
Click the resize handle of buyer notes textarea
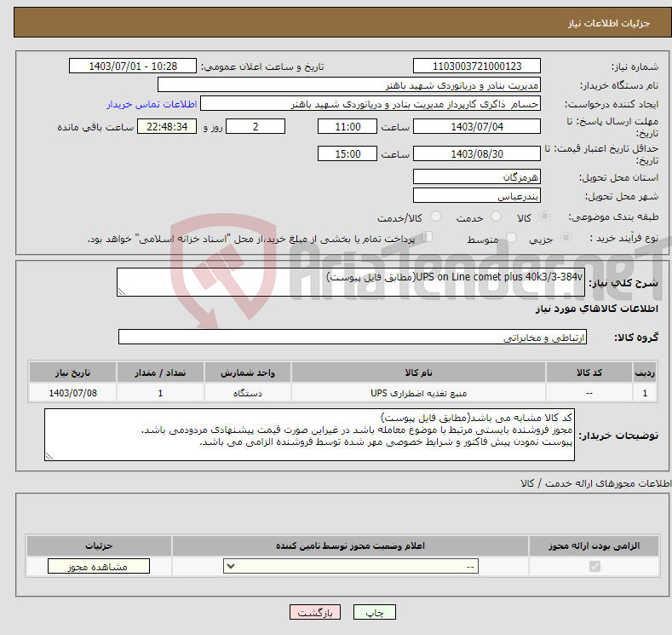tap(49, 457)
